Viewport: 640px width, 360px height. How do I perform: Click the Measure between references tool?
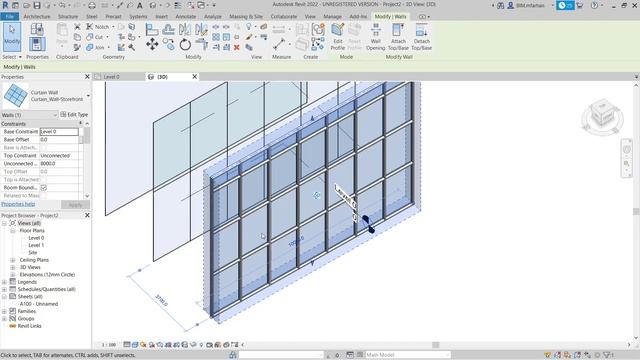[x=279, y=44]
